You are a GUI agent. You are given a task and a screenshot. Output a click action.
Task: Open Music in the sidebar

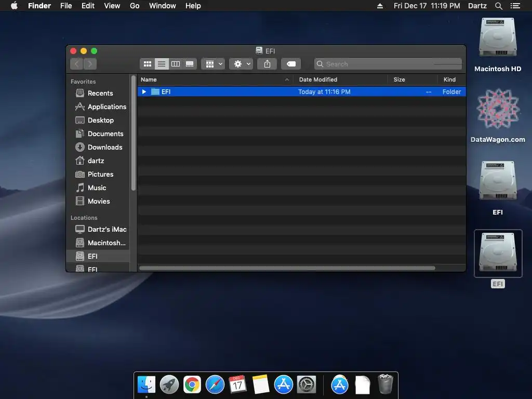tap(98, 188)
